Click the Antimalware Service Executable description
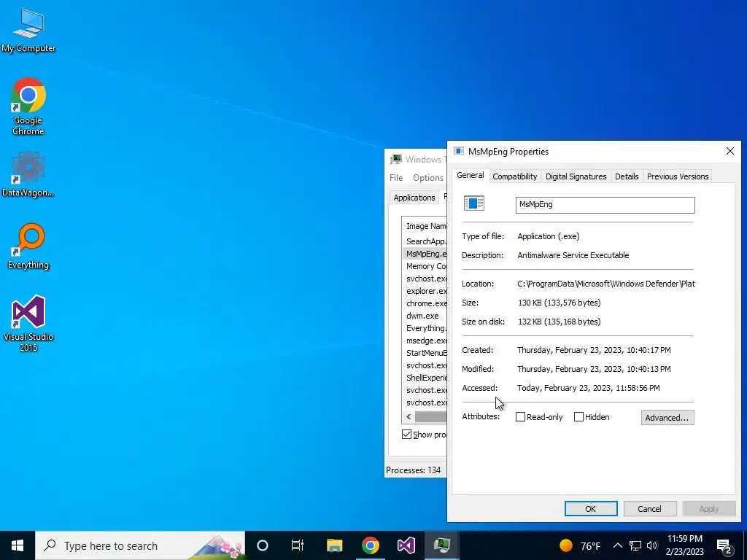This screenshot has width=747, height=560. pos(573,255)
